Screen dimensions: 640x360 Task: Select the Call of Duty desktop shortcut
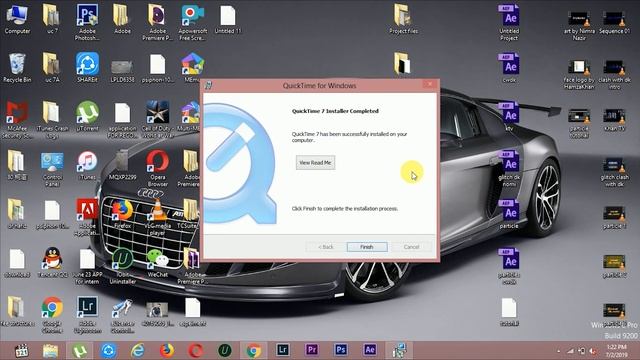tap(158, 120)
